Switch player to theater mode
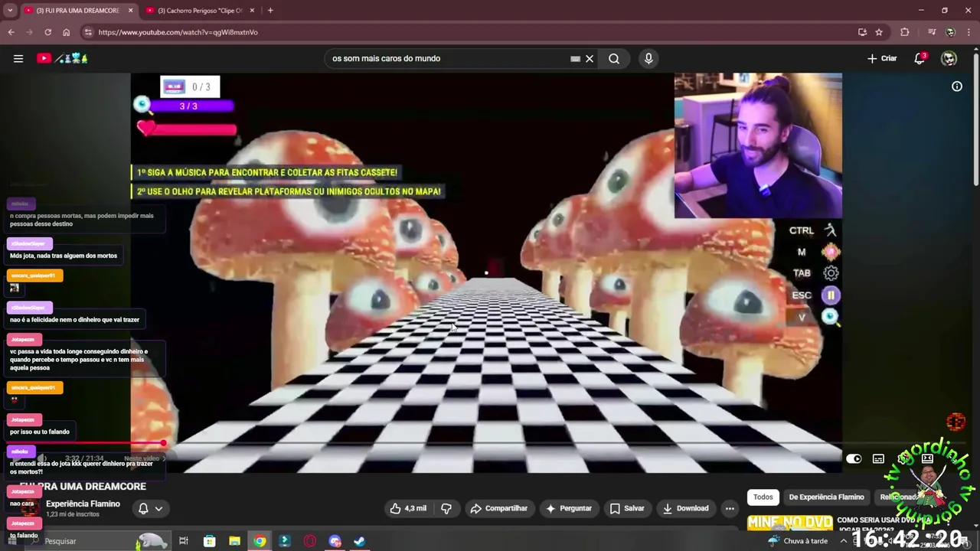This screenshot has height=551, width=980. pyautogui.click(x=927, y=458)
